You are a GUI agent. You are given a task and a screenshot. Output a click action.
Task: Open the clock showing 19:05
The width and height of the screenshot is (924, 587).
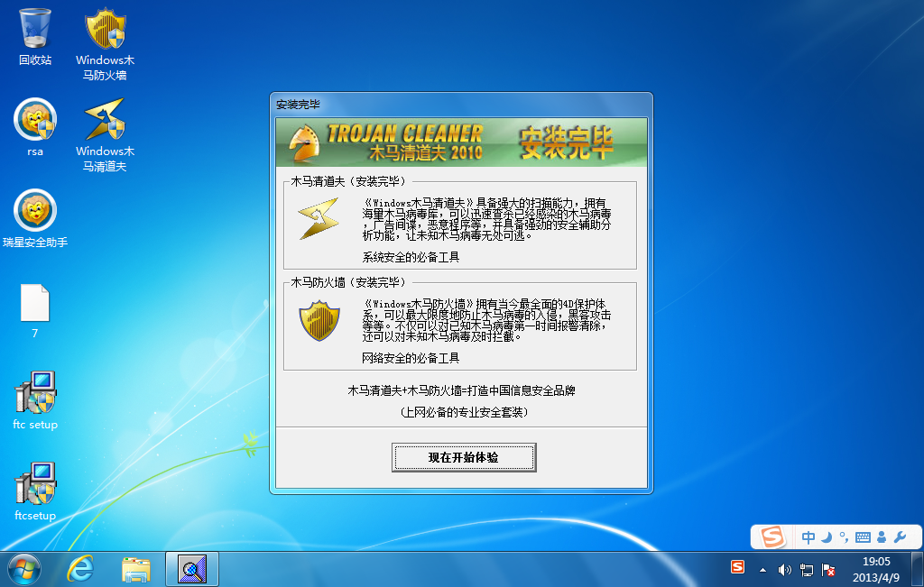[x=876, y=569]
